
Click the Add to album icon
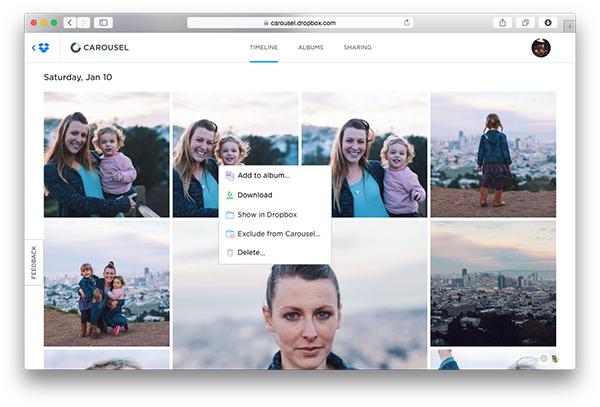[230, 176]
